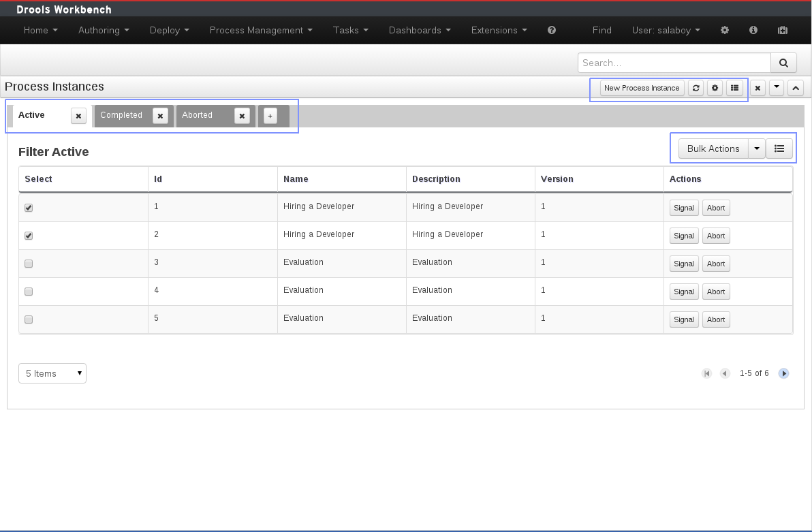Click the Search input field
This screenshot has width=812, height=532.
674,63
